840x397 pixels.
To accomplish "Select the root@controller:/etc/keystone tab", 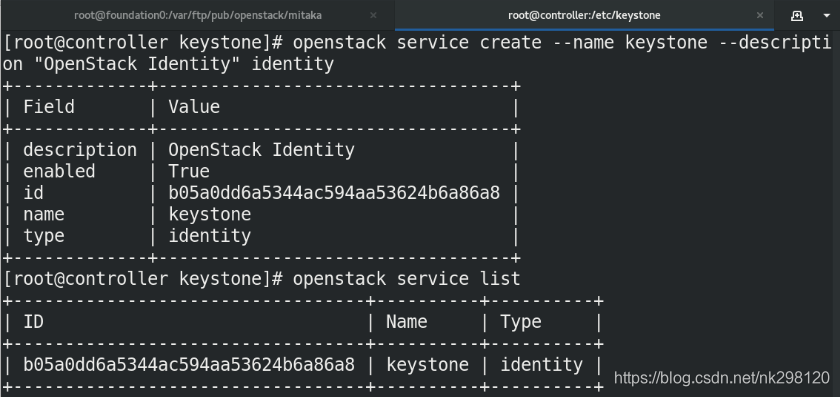I will pyautogui.click(x=584, y=15).
